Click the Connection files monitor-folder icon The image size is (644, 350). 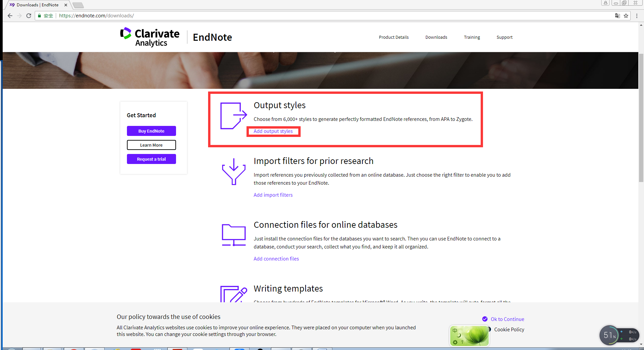click(234, 235)
